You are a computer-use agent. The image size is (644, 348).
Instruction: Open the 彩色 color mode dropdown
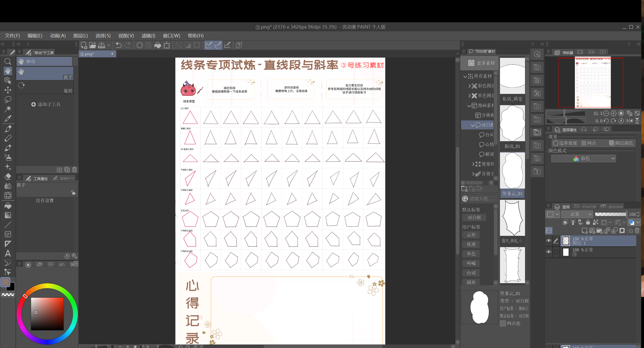(583, 158)
